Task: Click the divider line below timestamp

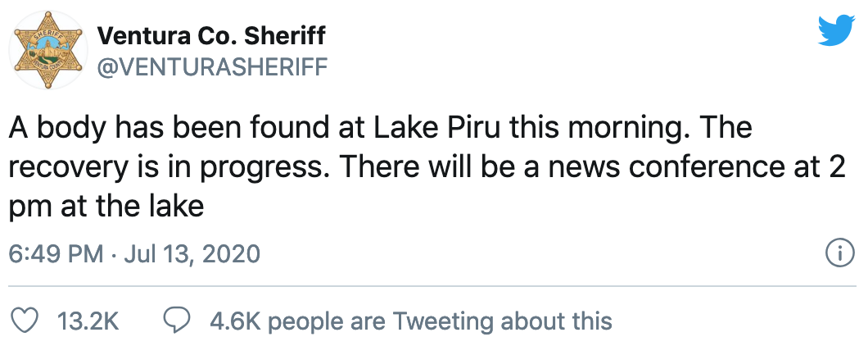Action: click(432, 286)
